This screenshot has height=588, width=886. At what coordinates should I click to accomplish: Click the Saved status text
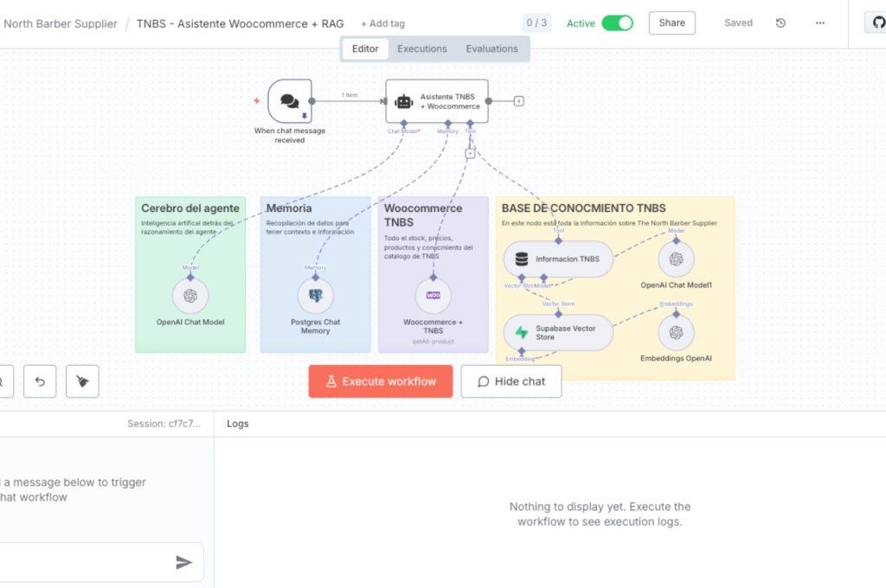point(739,23)
